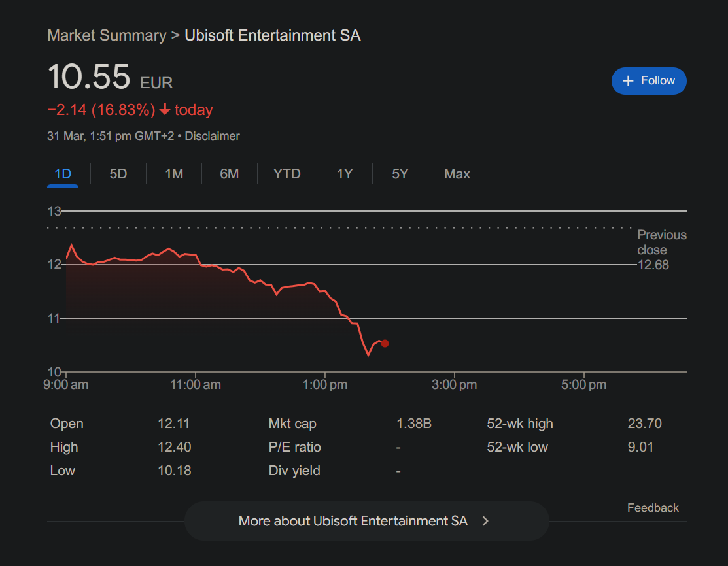
Task: Click the 52-wk high value 23.70
Action: coord(644,424)
